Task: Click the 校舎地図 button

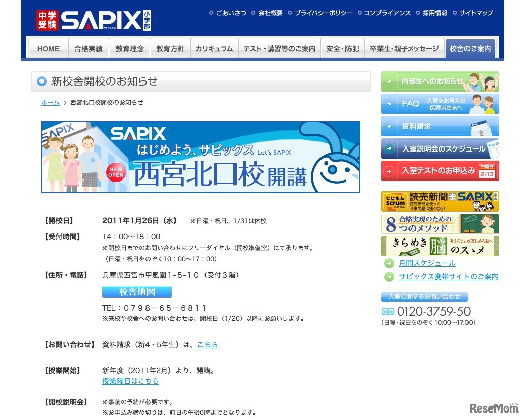Action: coord(137,292)
